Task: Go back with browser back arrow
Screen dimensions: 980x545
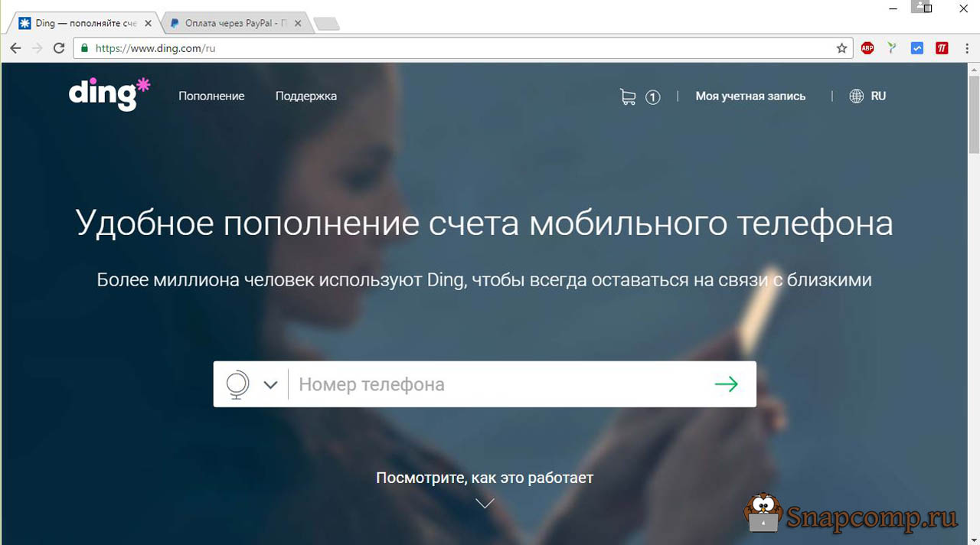Action: [x=15, y=48]
